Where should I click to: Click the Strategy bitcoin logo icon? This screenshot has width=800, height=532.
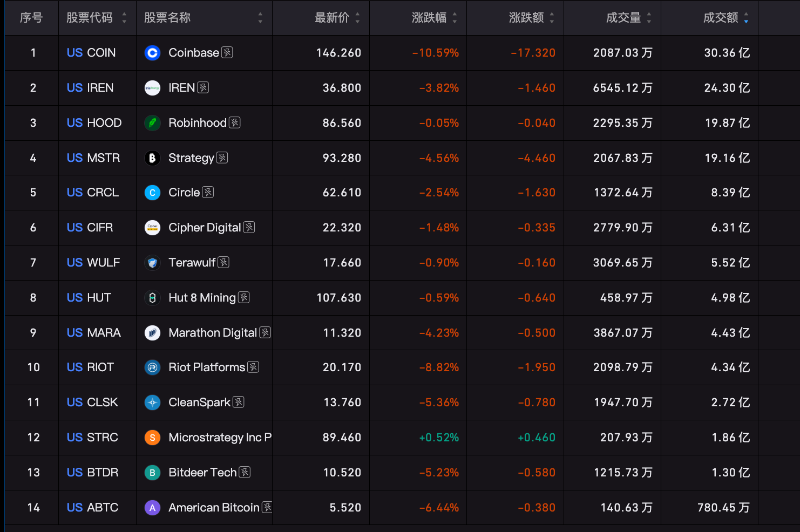[x=152, y=158]
